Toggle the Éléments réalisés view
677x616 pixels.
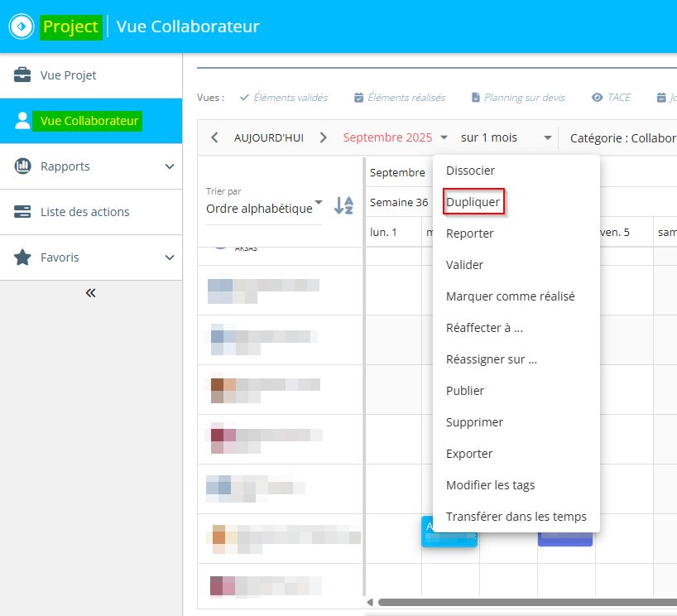pyautogui.click(x=399, y=98)
